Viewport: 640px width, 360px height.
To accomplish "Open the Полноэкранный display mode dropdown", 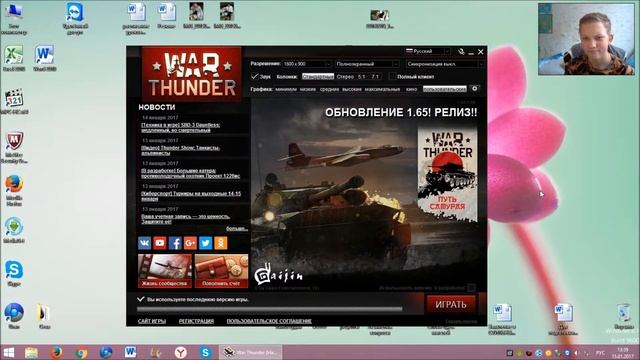I will pyautogui.click(x=367, y=64).
